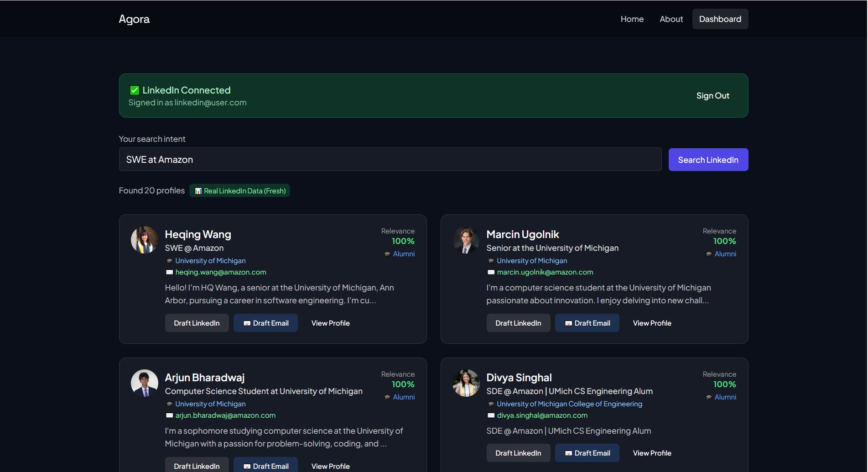Click graduation cap icon beside Divya Singhal's university
Viewport: 868px width, 472px height.
tap(491, 404)
